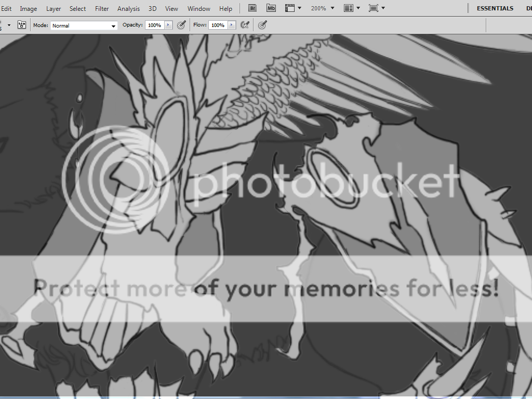Launch Adobe Bridge from the Br icon

[252, 8]
